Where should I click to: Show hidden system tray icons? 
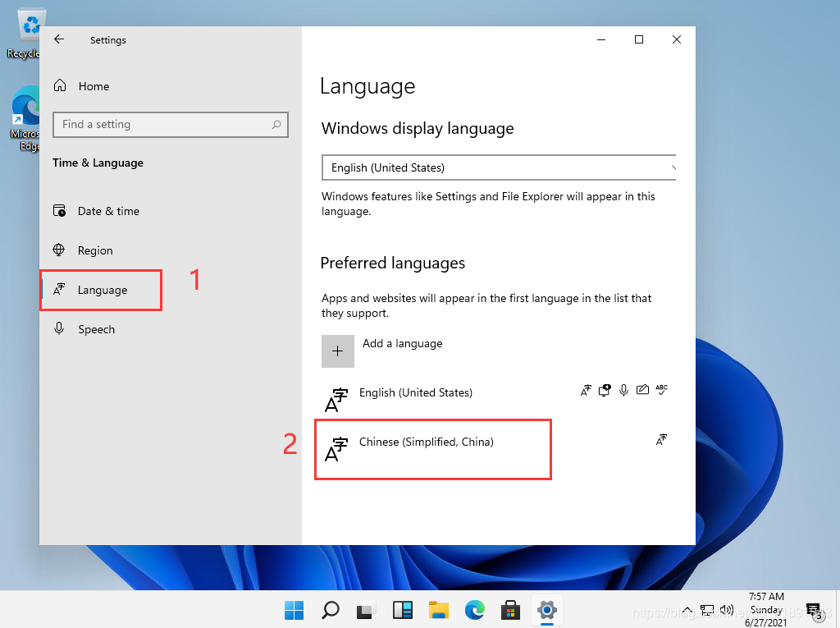coord(687,610)
